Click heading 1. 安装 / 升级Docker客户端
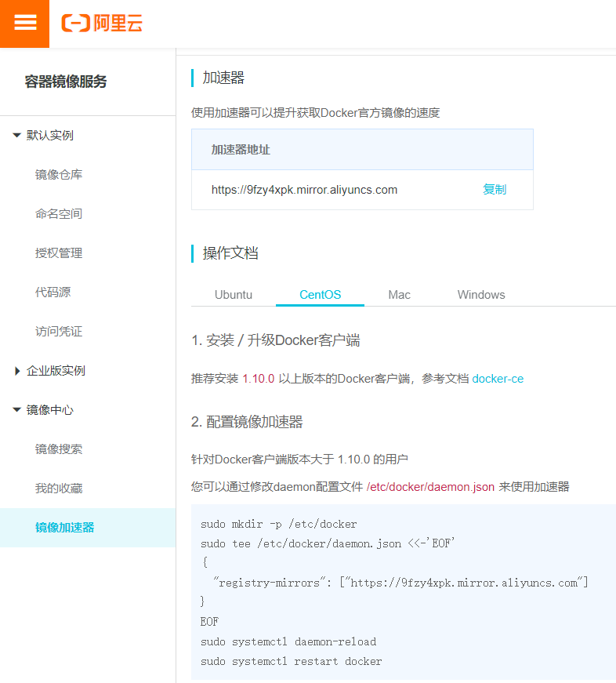The width and height of the screenshot is (616, 683). (x=276, y=340)
